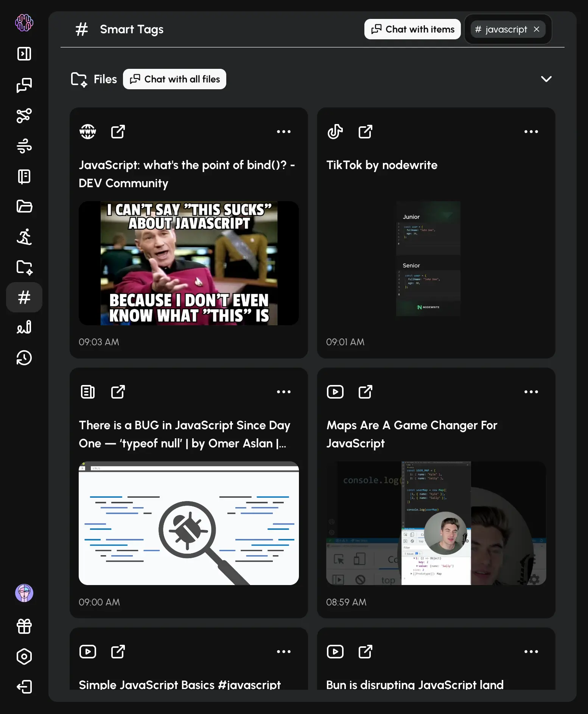Click the www globe icon on bind() card
Image resolution: width=588 pixels, height=714 pixels.
(x=88, y=132)
